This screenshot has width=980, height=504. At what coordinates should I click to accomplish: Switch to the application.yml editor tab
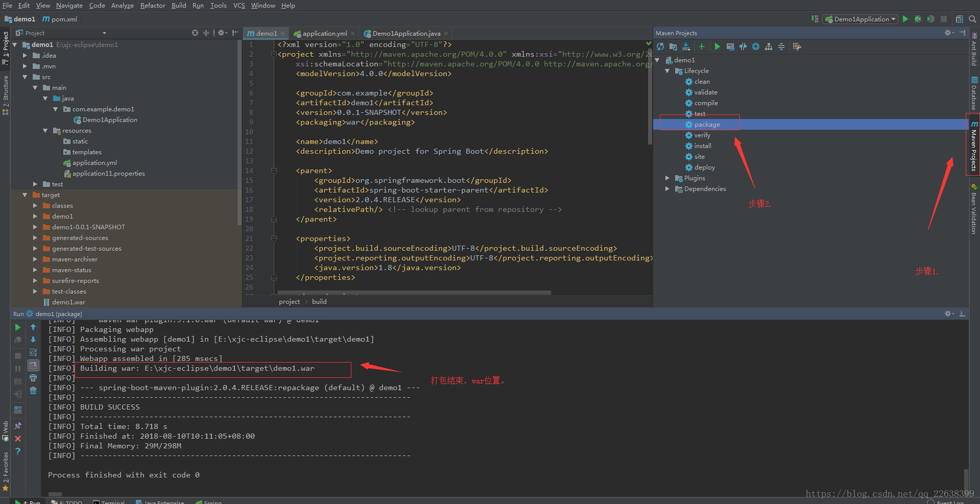click(x=324, y=34)
